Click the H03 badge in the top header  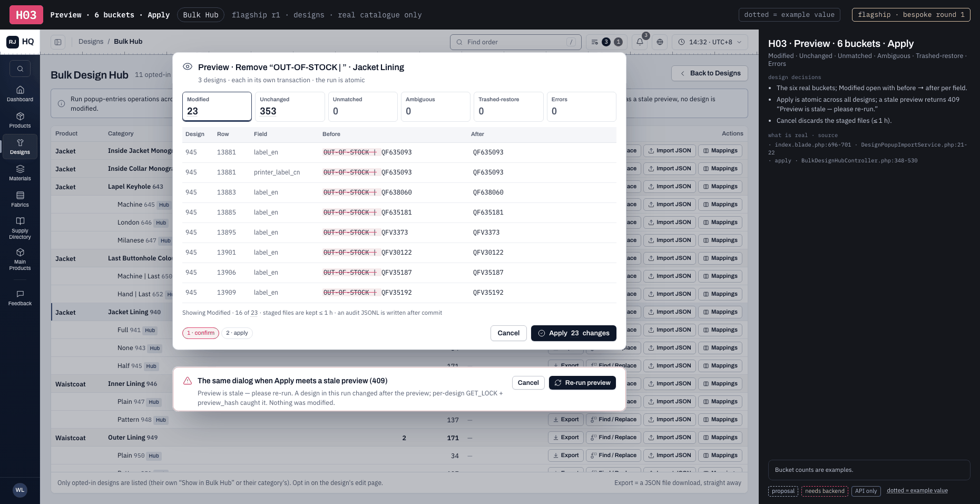click(x=26, y=15)
